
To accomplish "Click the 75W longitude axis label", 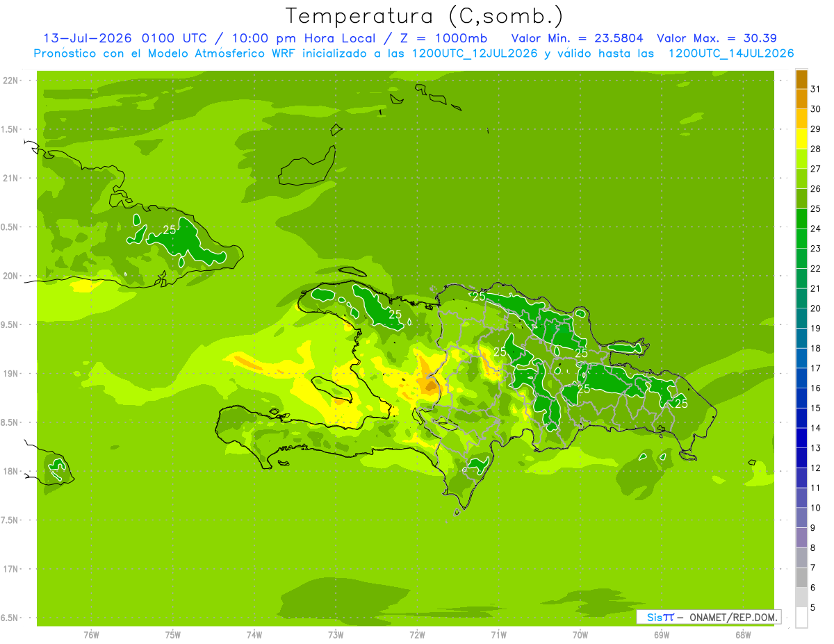I will coord(173,635).
